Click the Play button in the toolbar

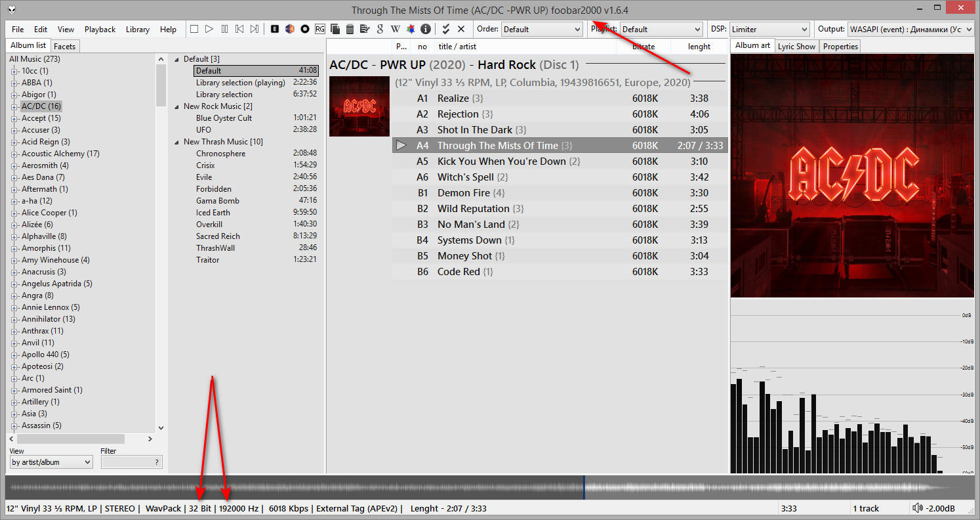(x=209, y=29)
